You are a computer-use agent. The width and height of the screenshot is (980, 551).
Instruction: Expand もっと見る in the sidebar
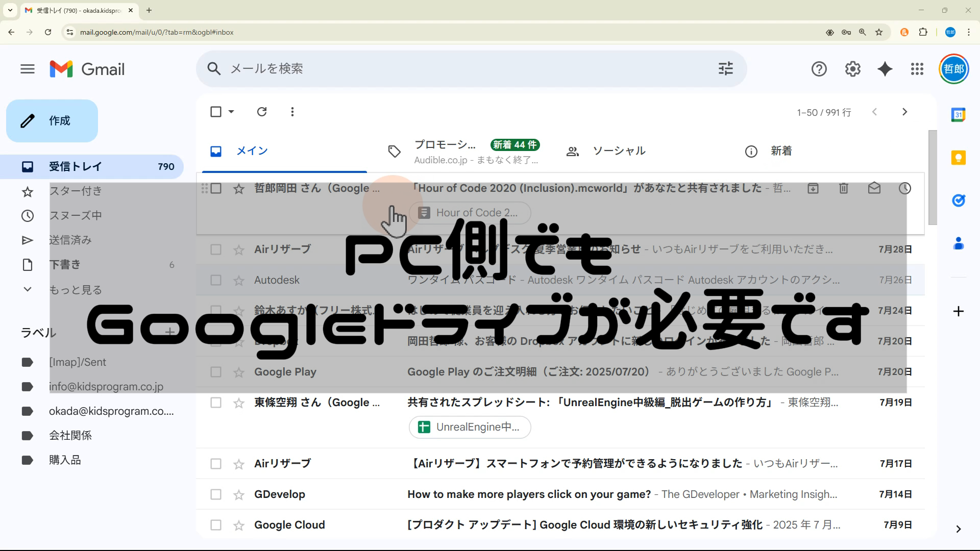(75, 290)
